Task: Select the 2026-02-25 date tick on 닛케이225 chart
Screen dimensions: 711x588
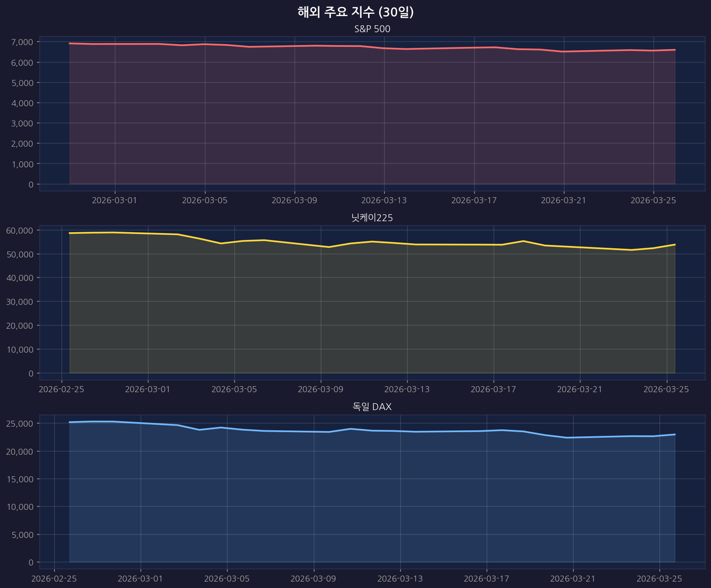Action: click(x=62, y=389)
